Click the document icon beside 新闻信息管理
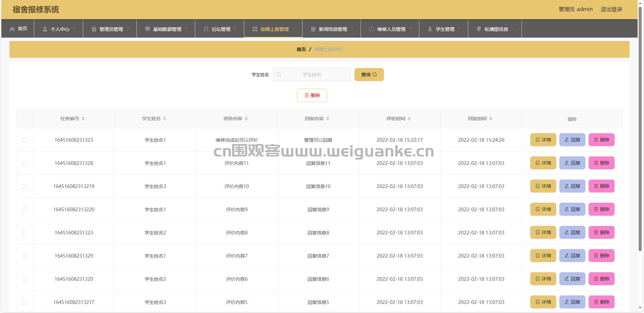Screen dimensions: 644x313 tap(313, 29)
